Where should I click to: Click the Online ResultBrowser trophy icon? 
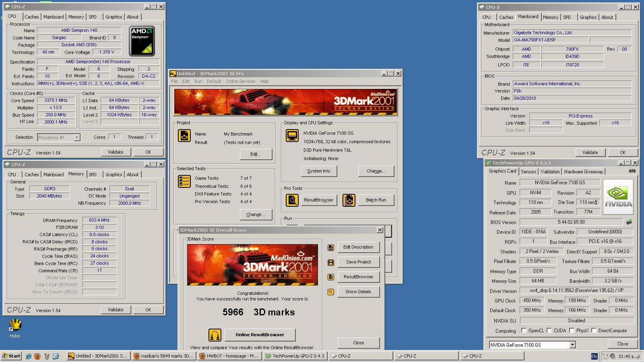[215, 335]
